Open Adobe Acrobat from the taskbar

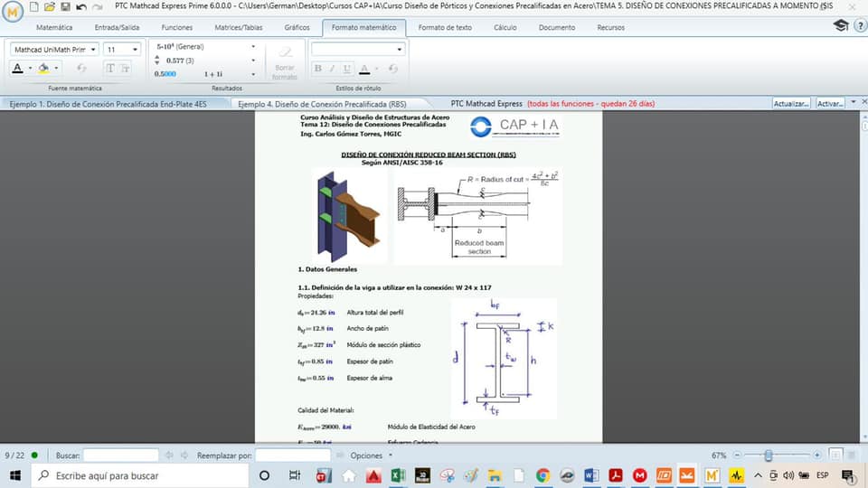(615, 475)
